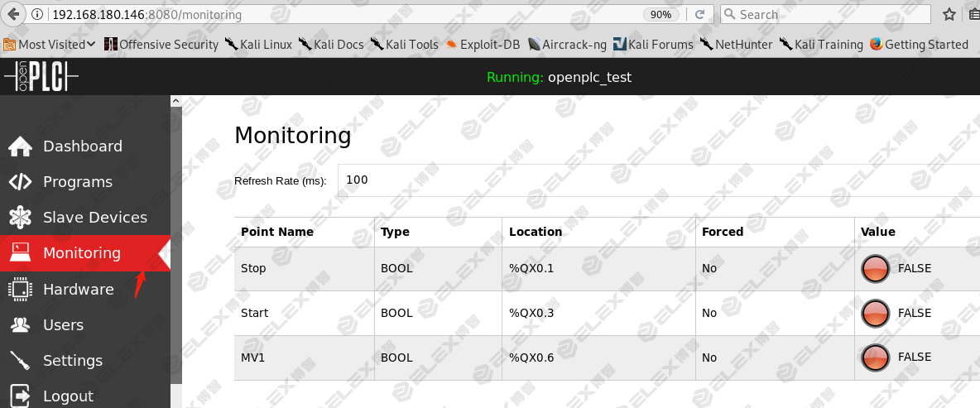Click the MV1 row red indicator lamp
Viewport: 980px width, 408px height.
[x=875, y=358]
